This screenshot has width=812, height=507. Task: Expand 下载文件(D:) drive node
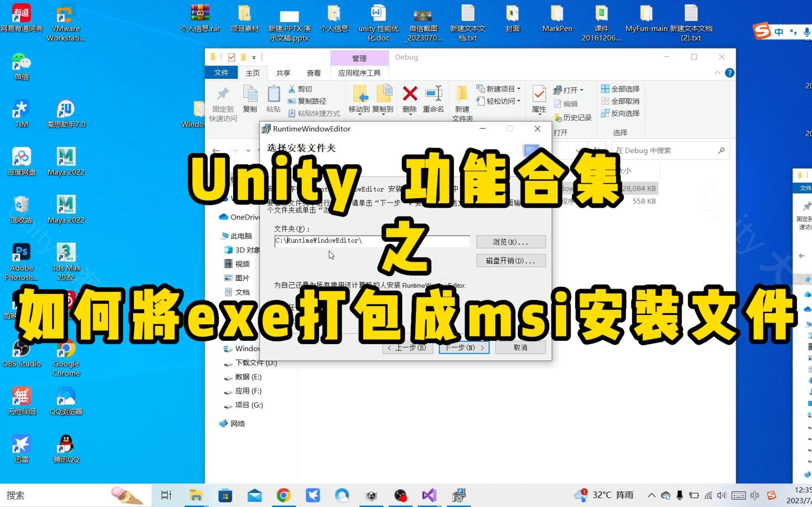click(x=217, y=362)
